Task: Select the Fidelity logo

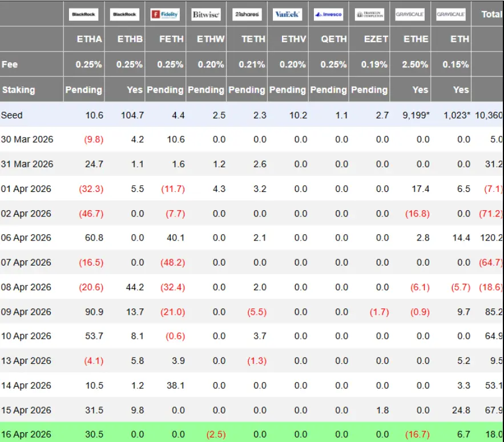Action: click(x=165, y=14)
